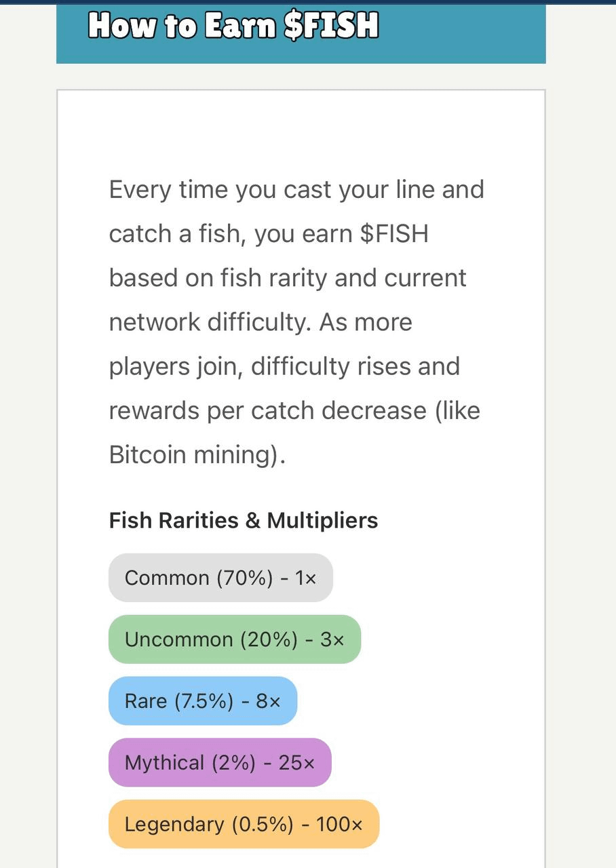Tap the purple Mythical (2%) badge
The width and height of the screenshot is (616, 868).
219,763
